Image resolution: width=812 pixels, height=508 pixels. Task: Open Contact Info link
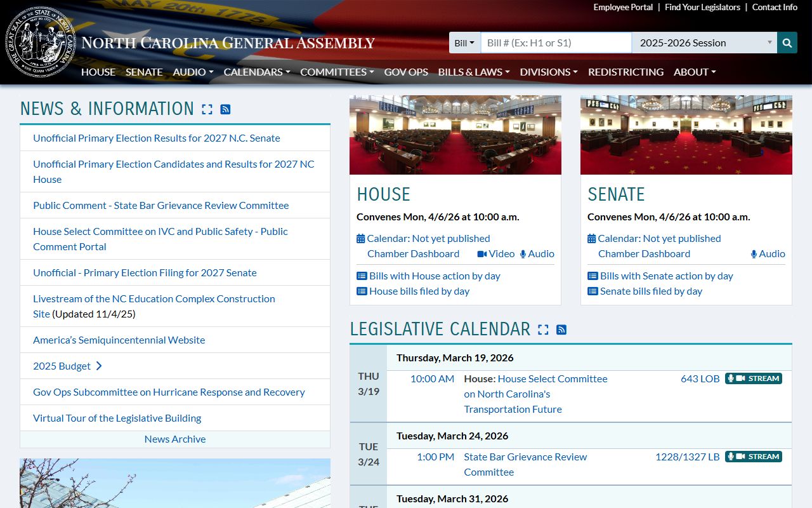pos(775,7)
